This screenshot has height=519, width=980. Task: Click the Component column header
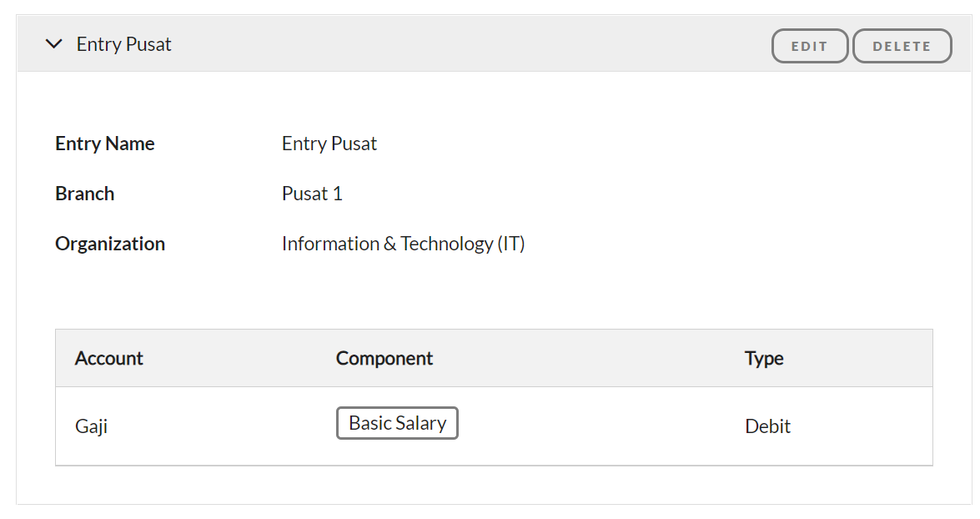[384, 358]
